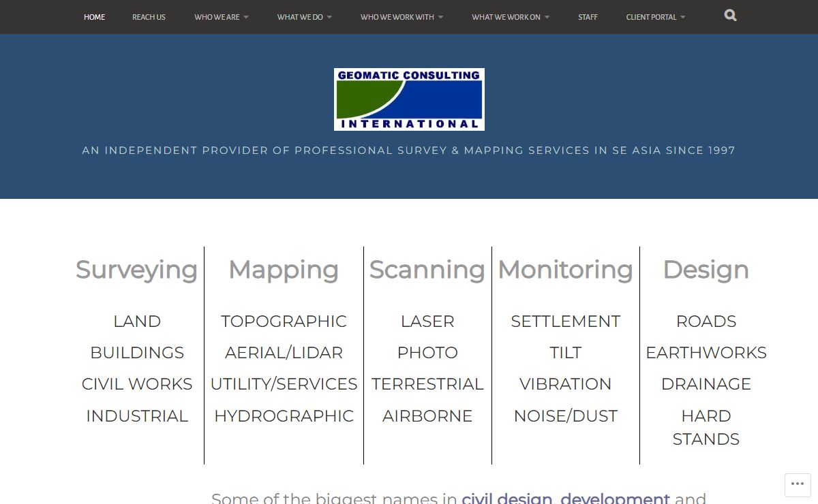
Task: Open WHO WE WORK WITH menu label
Action: (397, 17)
